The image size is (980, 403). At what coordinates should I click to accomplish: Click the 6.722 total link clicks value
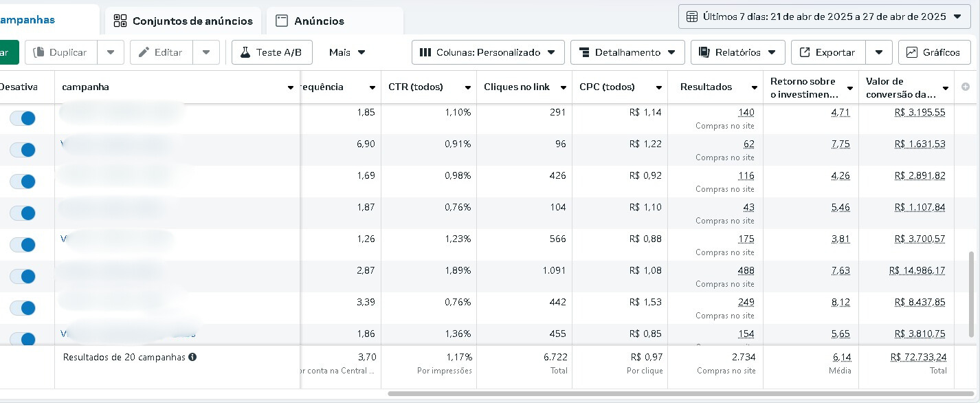(x=555, y=357)
